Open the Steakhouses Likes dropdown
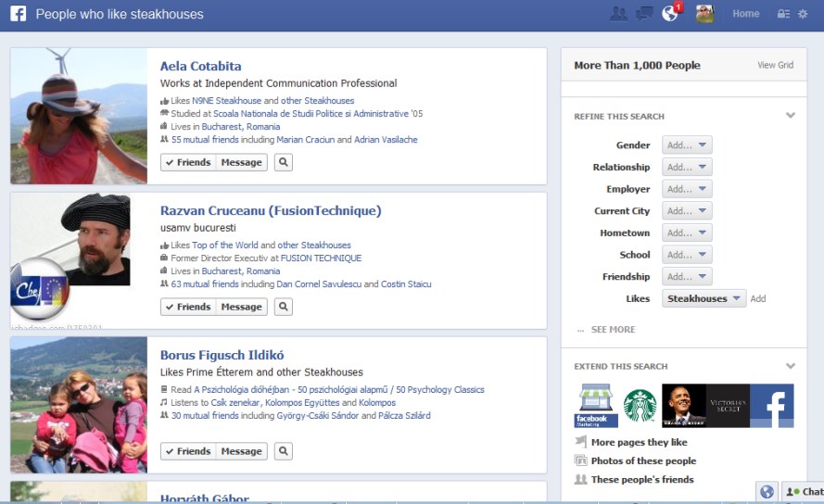Image resolution: width=824 pixels, height=504 pixels. pyautogui.click(x=704, y=298)
